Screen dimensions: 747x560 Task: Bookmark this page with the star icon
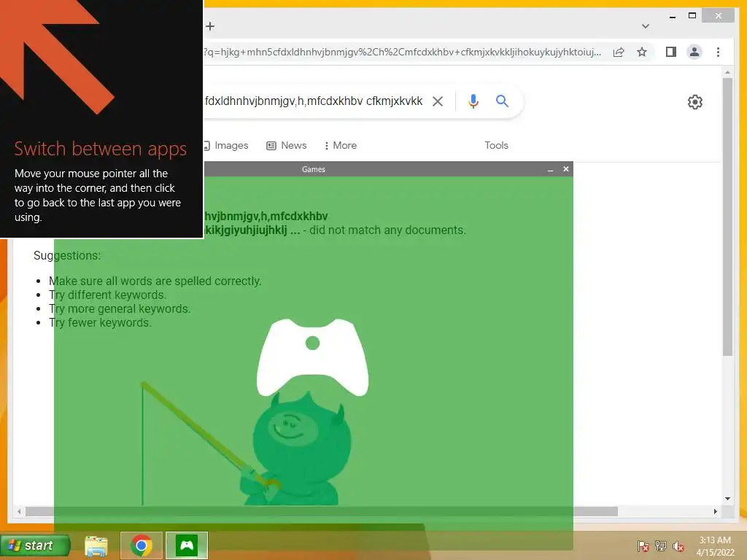[x=642, y=52]
